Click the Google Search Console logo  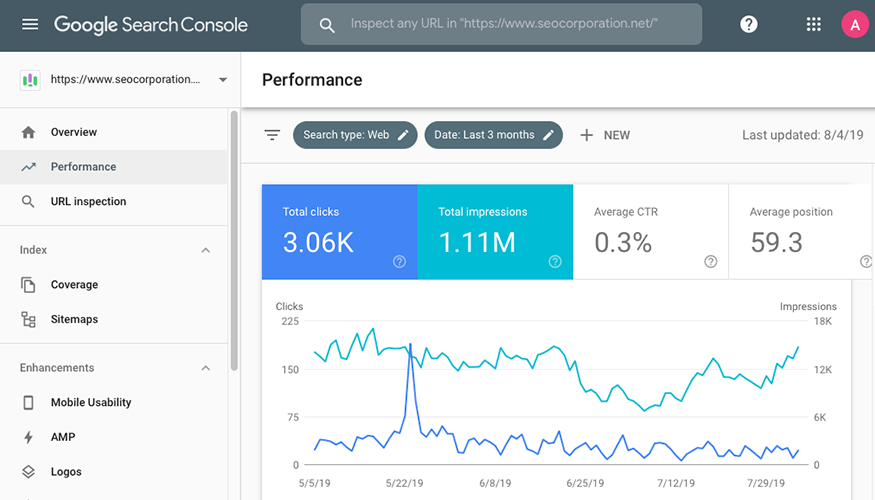(151, 25)
